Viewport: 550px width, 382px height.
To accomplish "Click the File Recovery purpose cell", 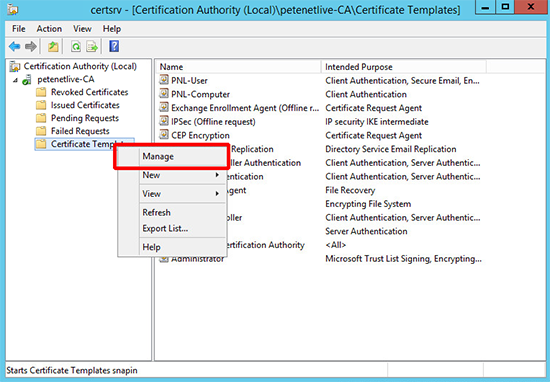I will [350, 190].
